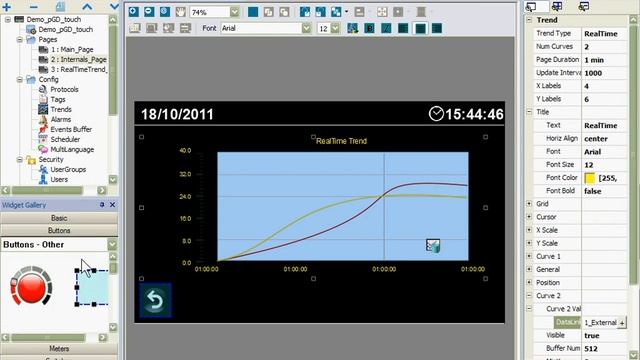Open the Basic widget gallery section
640x360 pixels.
tap(59, 218)
